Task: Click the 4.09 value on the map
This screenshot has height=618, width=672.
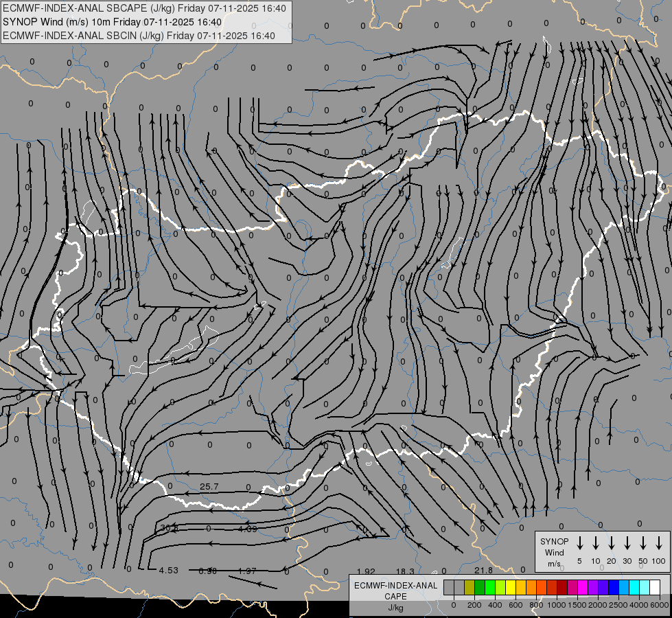Action: (x=248, y=529)
